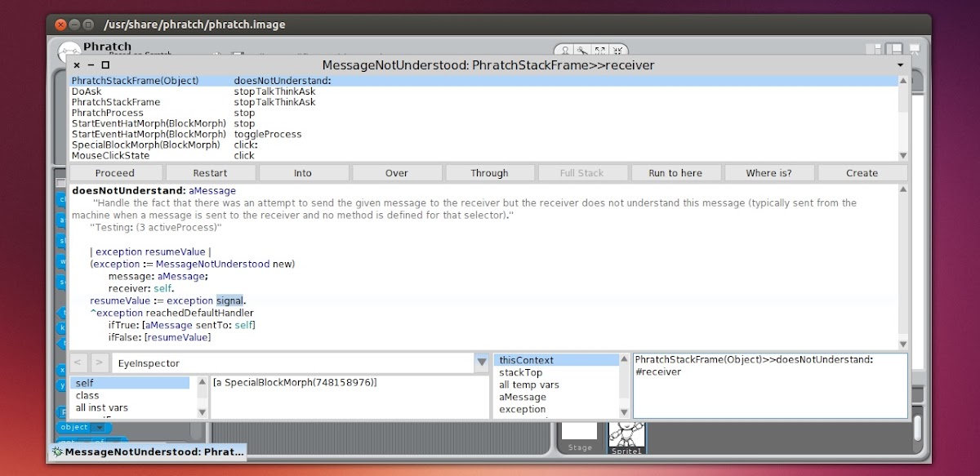
Task: Select the PhratchStackFrame(Object) doesNotUnderstand: stack row
Action: click(483, 81)
